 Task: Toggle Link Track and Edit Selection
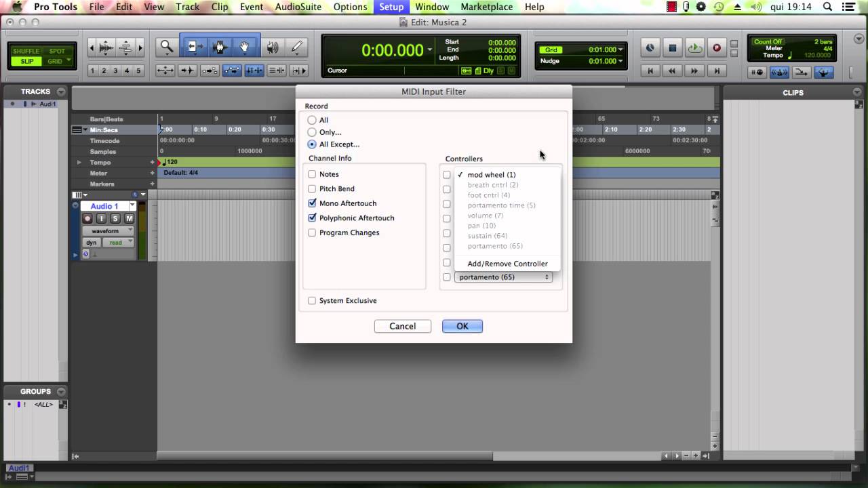276,70
